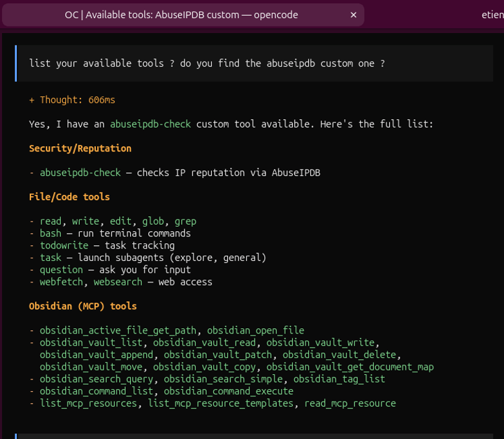
Task: Click abuseipdb-check in the Security list item
Action: 80,173
